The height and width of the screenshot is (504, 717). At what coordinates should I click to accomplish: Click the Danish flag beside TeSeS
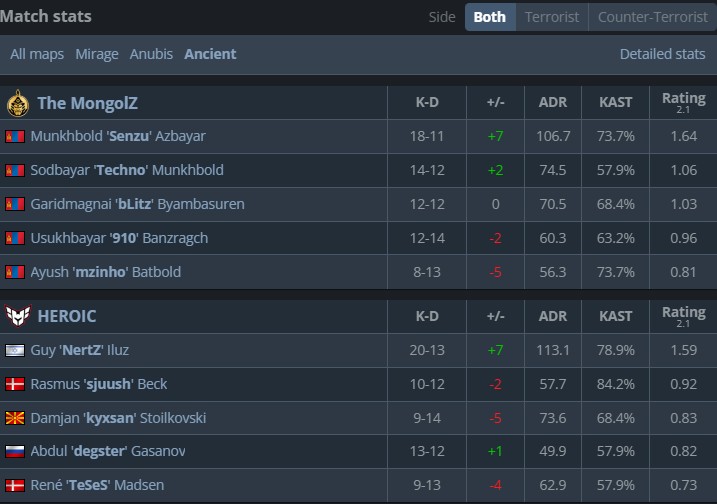pyautogui.click(x=15, y=486)
